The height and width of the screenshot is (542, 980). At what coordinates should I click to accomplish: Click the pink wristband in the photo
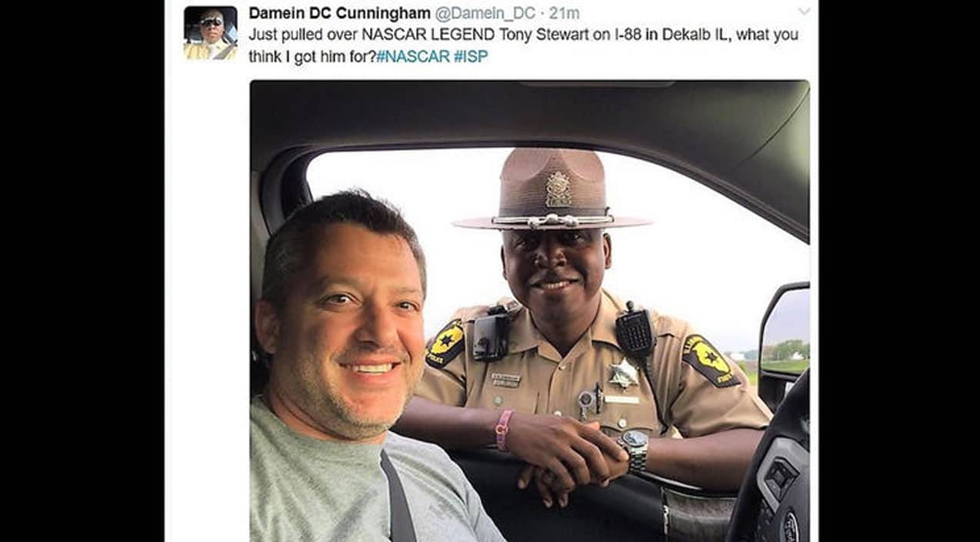pos(503,430)
